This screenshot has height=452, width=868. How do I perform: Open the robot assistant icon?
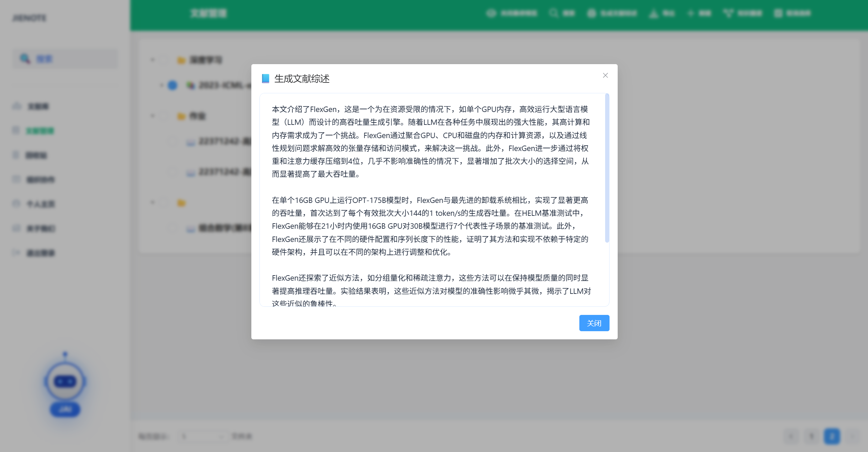point(65,381)
